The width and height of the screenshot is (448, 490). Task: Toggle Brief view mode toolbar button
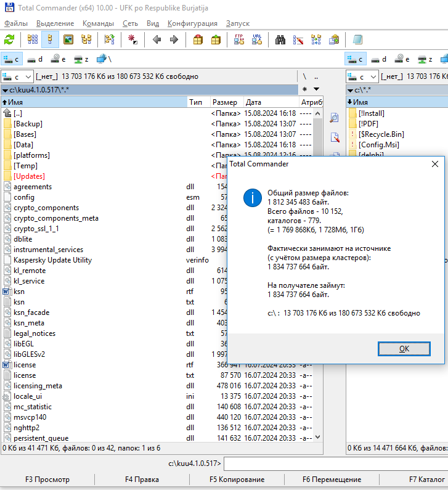tap(33, 40)
